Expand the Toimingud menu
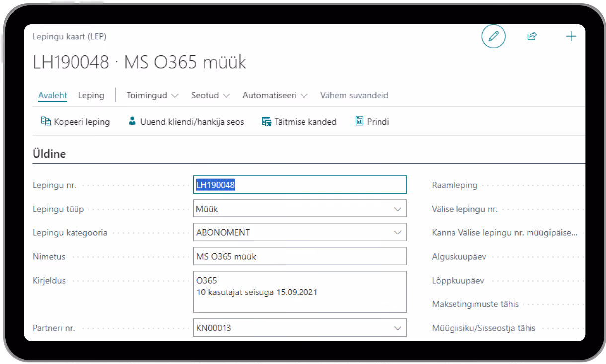 click(x=152, y=95)
